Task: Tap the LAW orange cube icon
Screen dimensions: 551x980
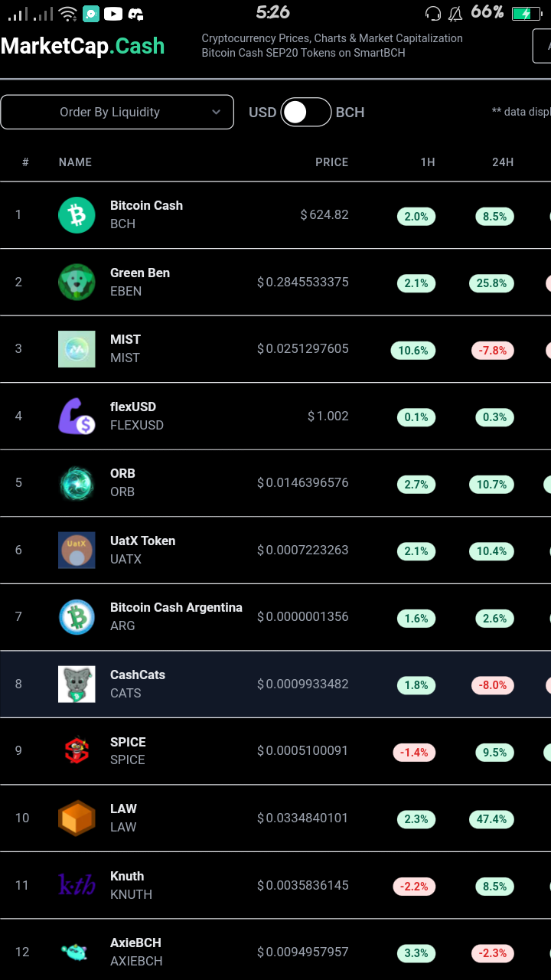Action: [x=77, y=818]
